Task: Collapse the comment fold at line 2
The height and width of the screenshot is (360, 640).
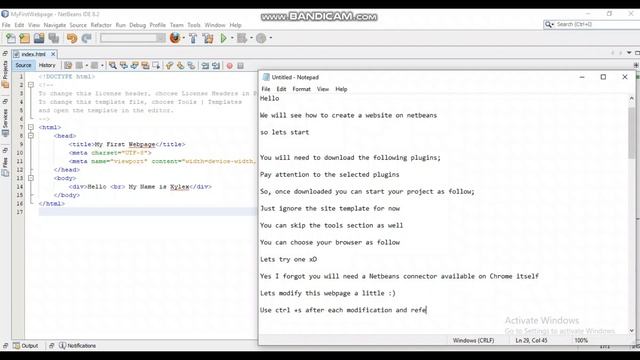Action: click(31, 85)
